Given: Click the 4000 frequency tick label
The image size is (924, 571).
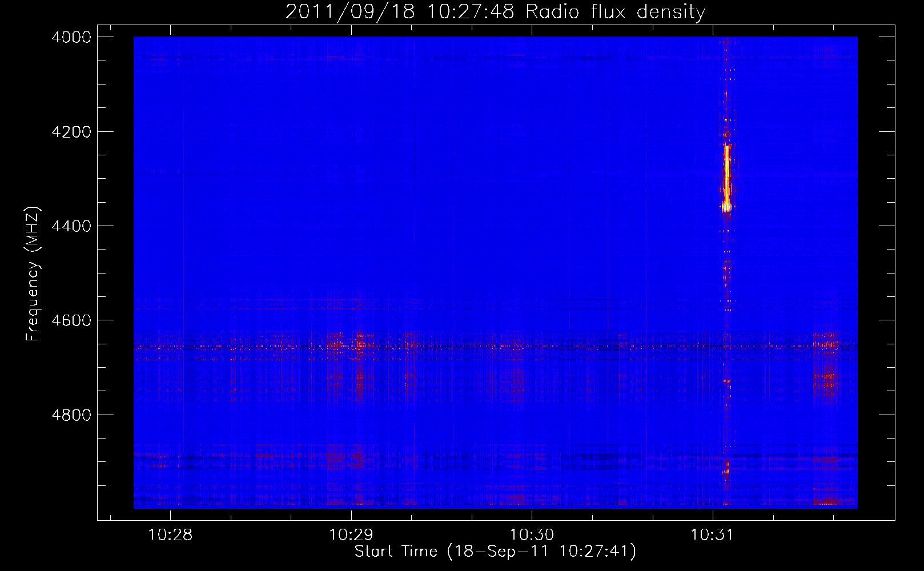Looking at the screenshot, I should point(71,37).
